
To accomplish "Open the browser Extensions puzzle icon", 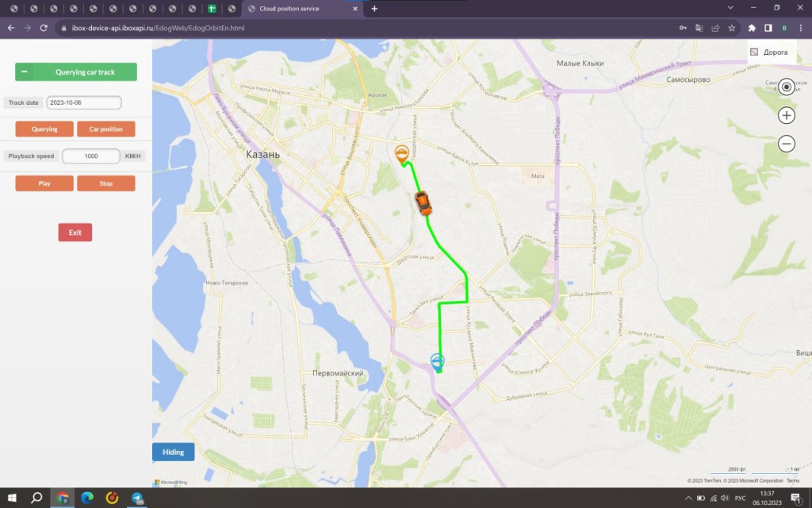I will tap(752, 28).
